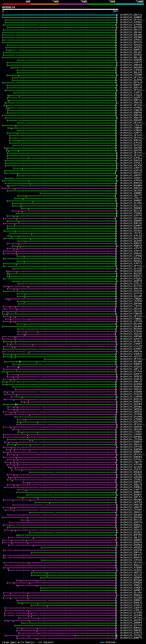Screen dimensions: 146x644
Task: Select hit label UniRef100_B9T899
Action: 131,27
